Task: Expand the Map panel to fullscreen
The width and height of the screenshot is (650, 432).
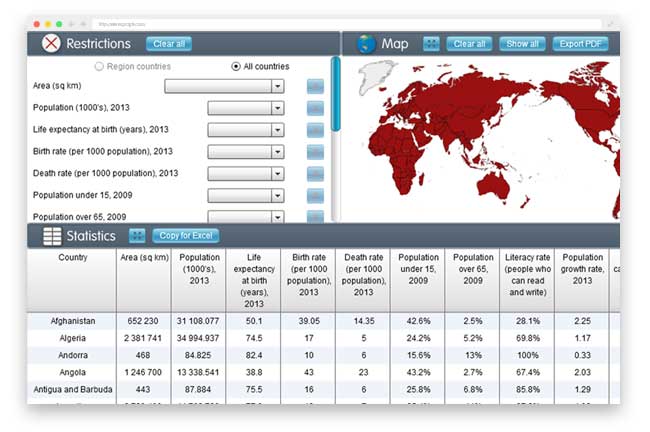Action: click(x=431, y=44)
